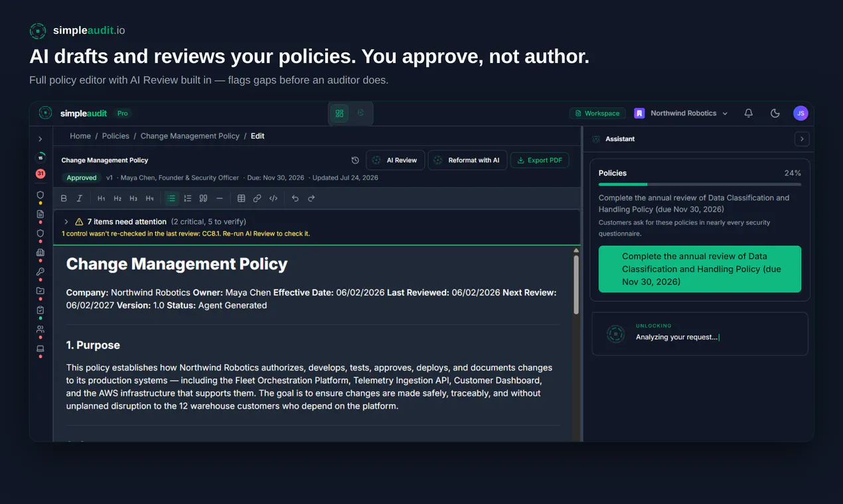Image resolution: width=843 pixels, height=504 pixels.
Task: Apply Heading 1 style
Action: pos(102,198)
